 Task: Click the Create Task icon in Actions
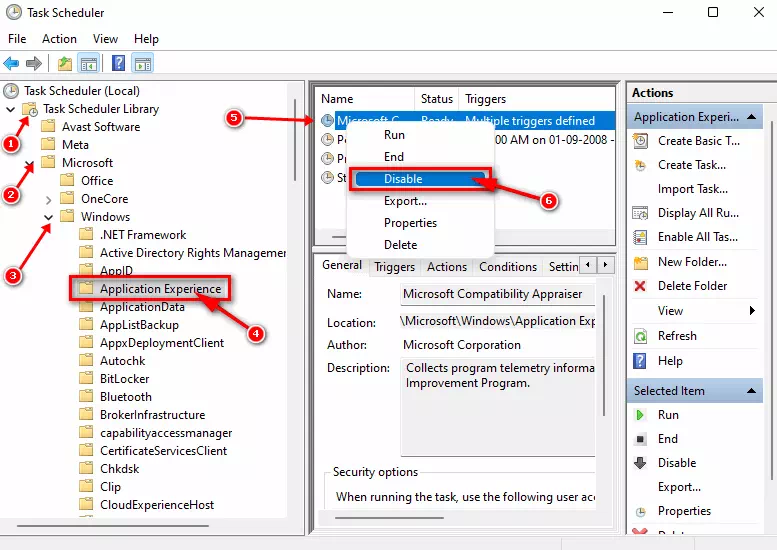pyautogui.click(x=640, y=165)
